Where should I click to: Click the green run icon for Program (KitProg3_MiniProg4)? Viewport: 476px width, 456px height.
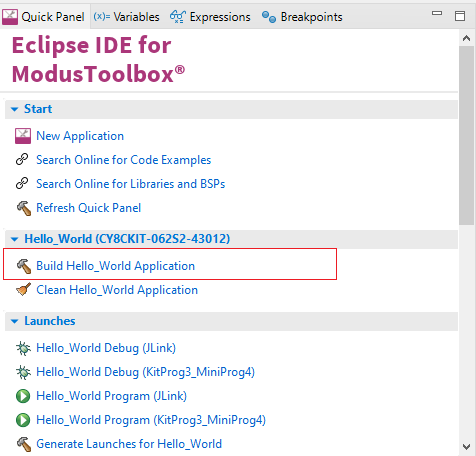click(23, 420)
